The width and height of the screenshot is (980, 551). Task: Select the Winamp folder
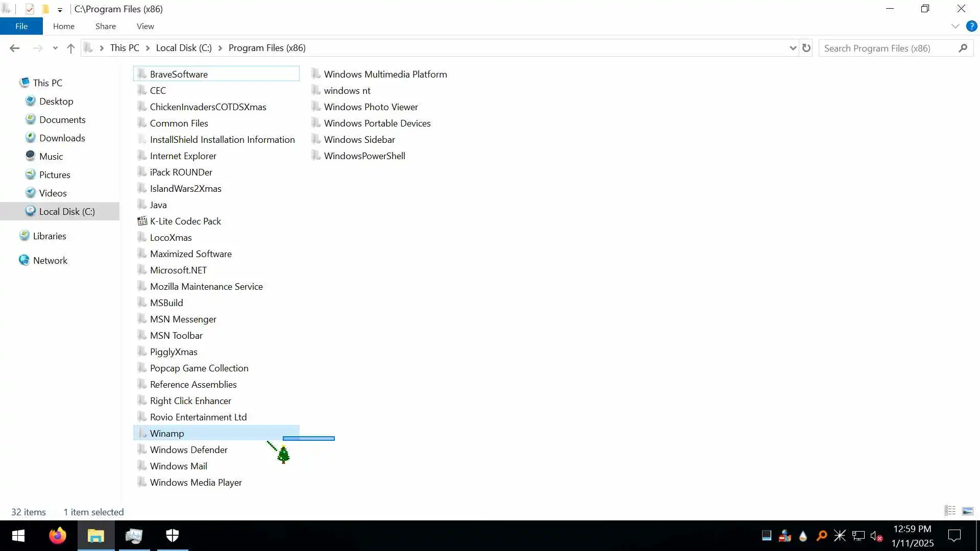pyautogui.click(x=167, y=433)
